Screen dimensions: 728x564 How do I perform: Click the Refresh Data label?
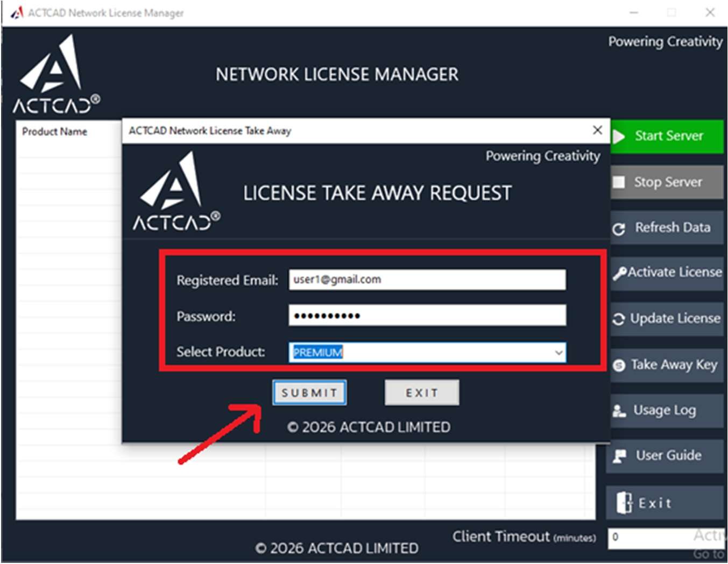673,228
